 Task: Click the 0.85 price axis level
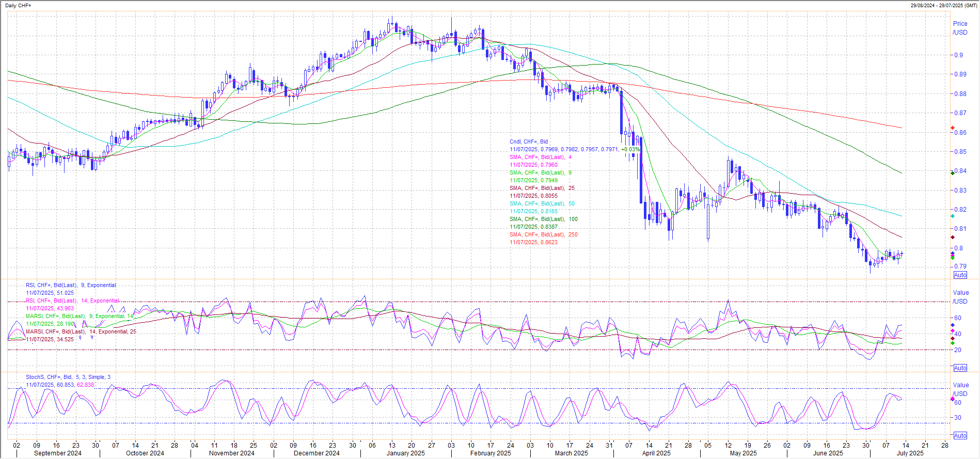pos(960,151)
